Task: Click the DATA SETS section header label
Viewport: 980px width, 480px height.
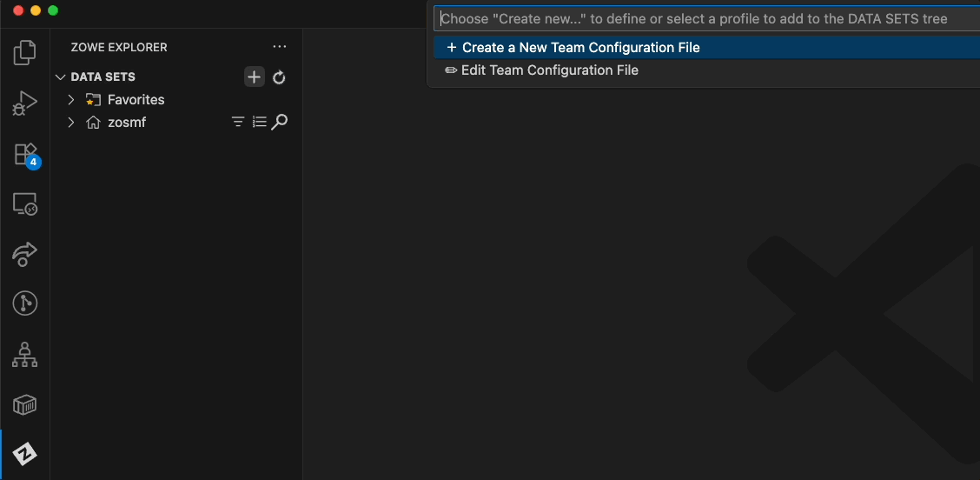Action: pyautogui.click(x=103, y=77)
